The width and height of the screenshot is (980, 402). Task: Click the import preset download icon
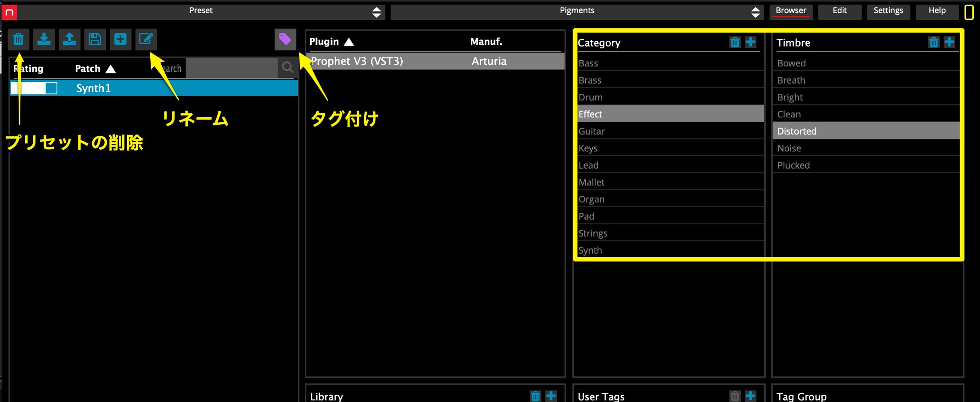click(44, 39)
